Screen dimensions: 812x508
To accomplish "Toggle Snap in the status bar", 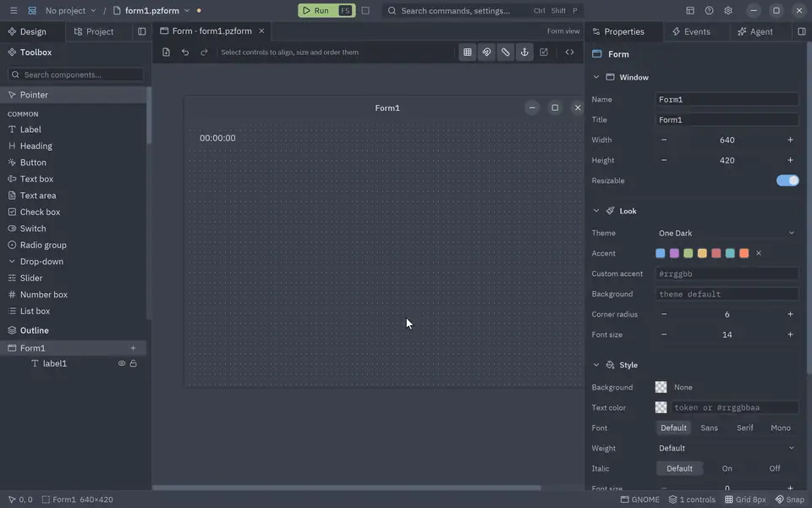I will [x=790, y=500].
